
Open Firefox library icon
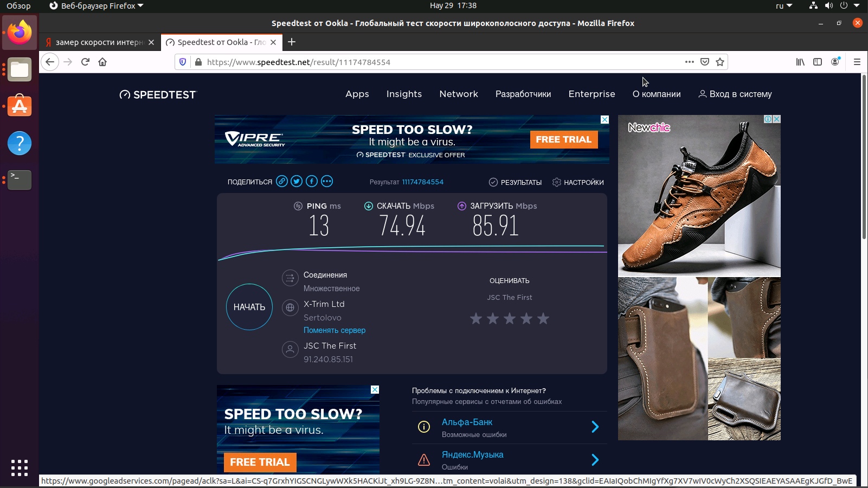800,62
